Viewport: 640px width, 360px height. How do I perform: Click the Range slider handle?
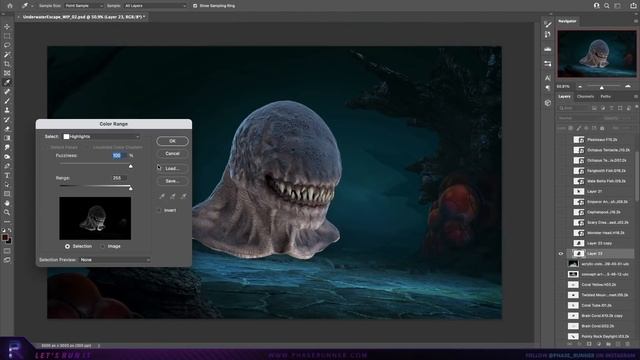click(131, 188)
